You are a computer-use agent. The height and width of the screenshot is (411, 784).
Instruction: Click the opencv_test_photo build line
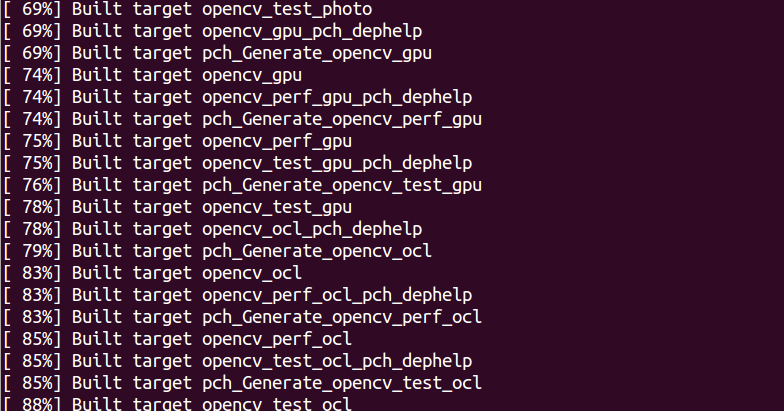(188, 10)
